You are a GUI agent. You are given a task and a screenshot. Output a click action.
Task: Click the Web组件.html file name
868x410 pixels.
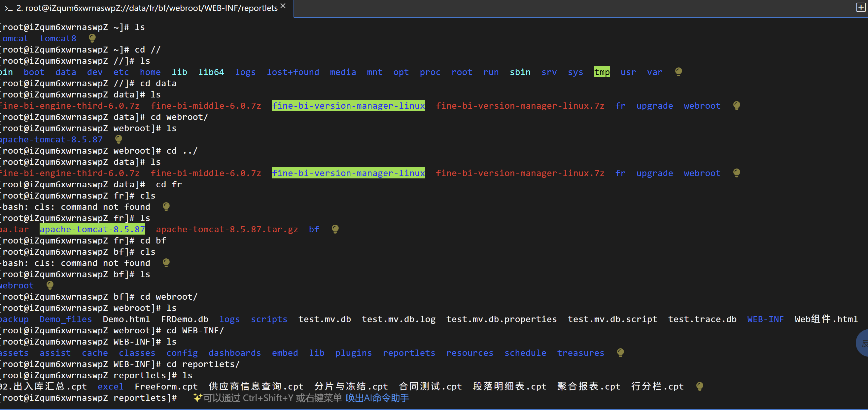(x=826, y=319)
